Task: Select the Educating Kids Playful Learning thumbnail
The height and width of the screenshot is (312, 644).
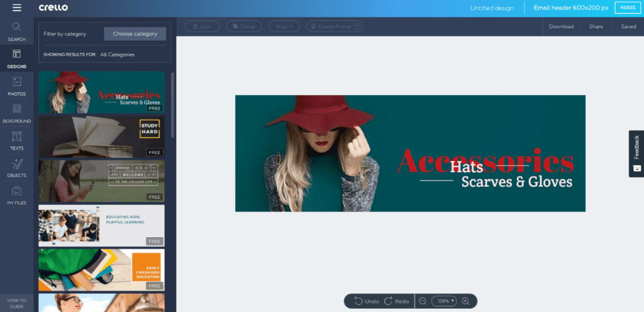Action: [x=101, y=225]
